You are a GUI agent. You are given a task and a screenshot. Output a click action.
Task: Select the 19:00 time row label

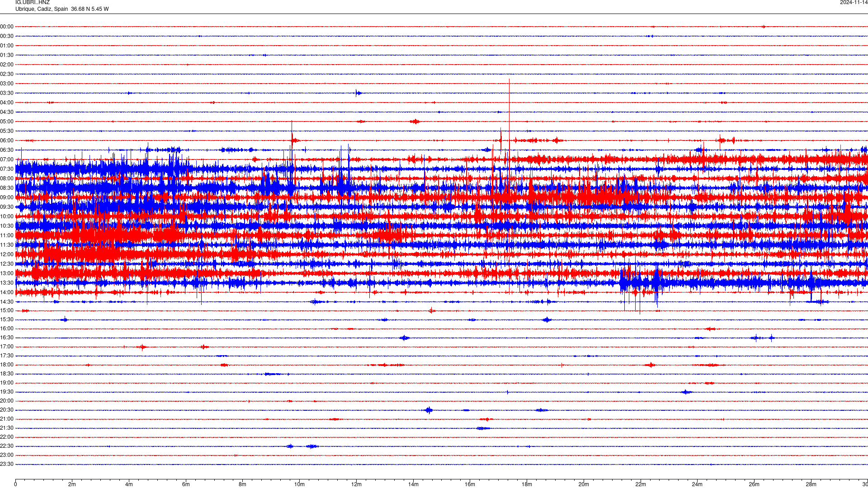click(x=7, y=383)
